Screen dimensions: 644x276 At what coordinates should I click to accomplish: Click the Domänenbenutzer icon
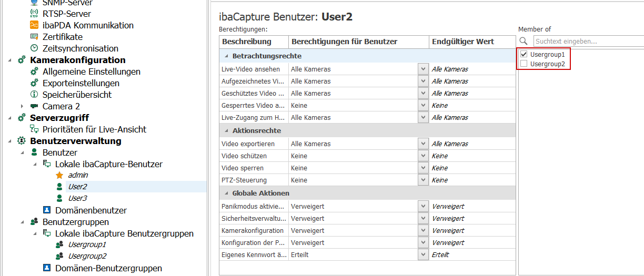[x=47, y=210]
